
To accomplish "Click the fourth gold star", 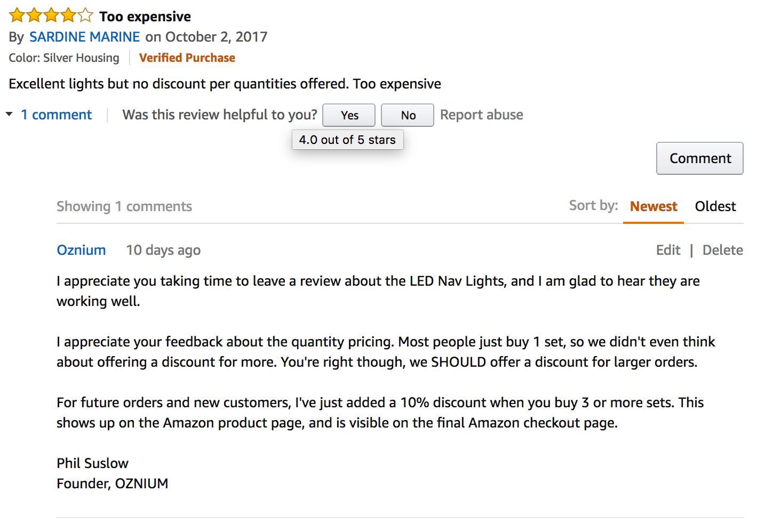I will pos(68,15).
